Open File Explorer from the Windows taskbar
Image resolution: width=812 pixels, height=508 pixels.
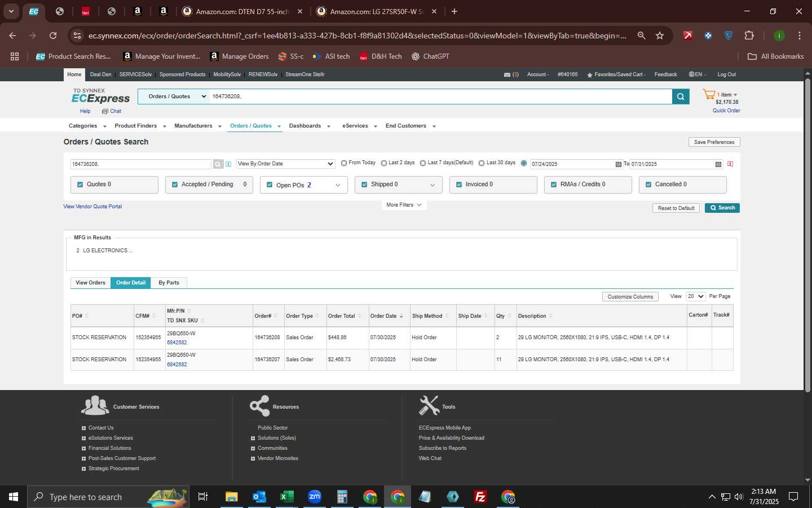(232, 497)
